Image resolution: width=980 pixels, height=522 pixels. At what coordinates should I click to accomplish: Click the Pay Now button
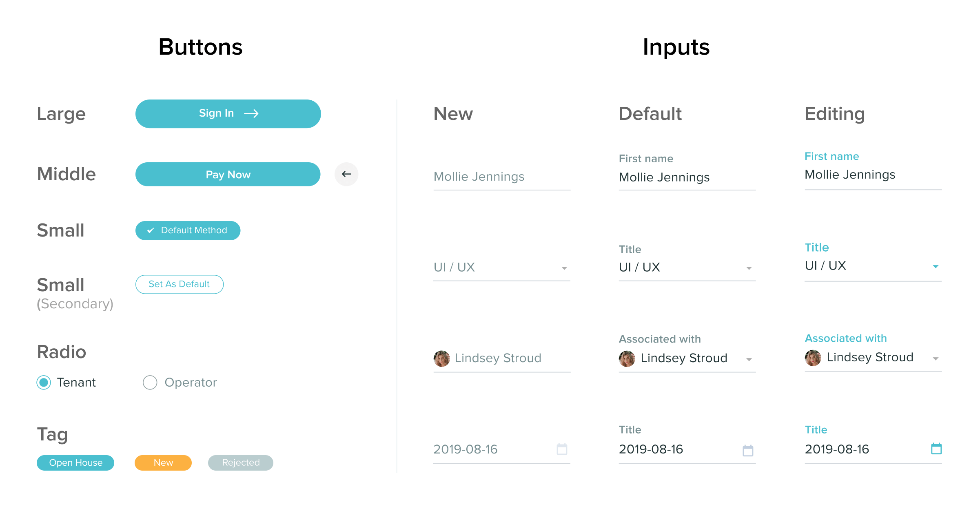point(228,174)
